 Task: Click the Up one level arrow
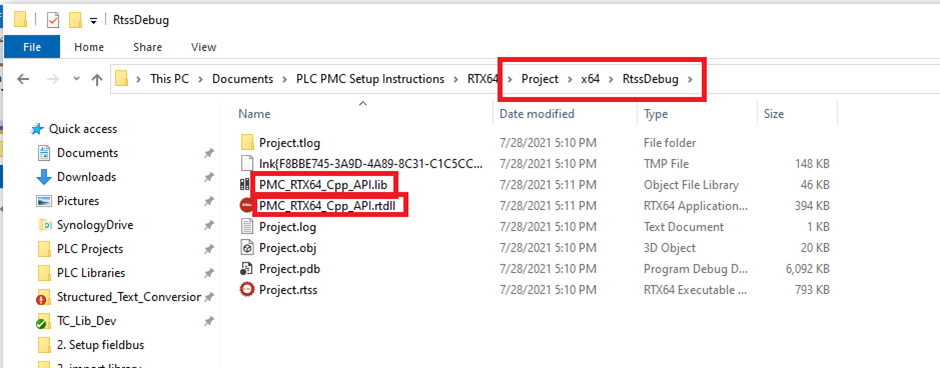[x=97, y=79]
